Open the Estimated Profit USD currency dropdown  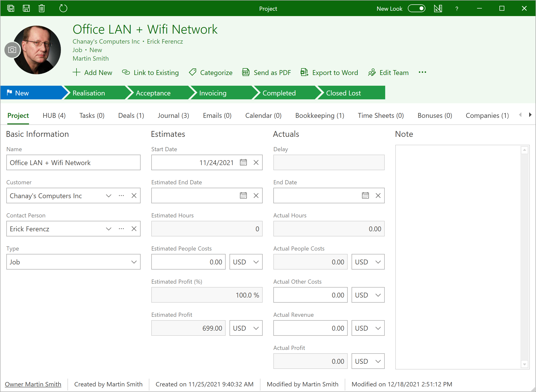tap(246, 328)
